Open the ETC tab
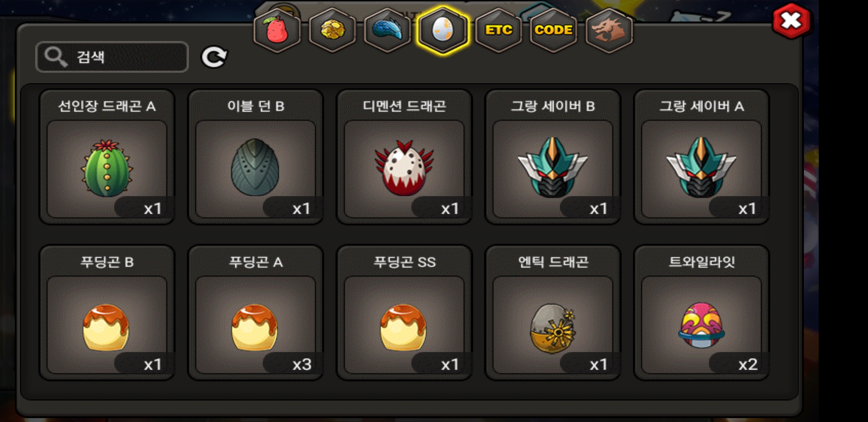This screenshot has width=868, height=422. 499,30
